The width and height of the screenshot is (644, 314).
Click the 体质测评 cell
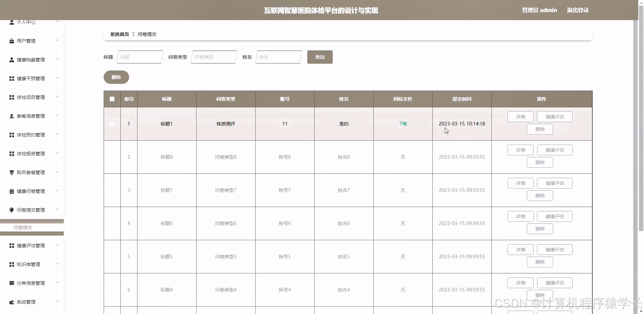226,124
